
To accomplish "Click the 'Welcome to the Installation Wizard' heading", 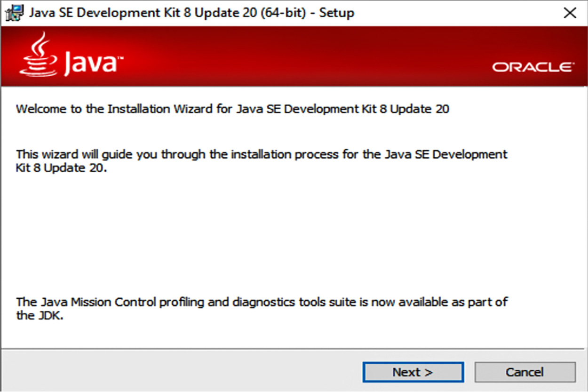I will pos(232,109).
